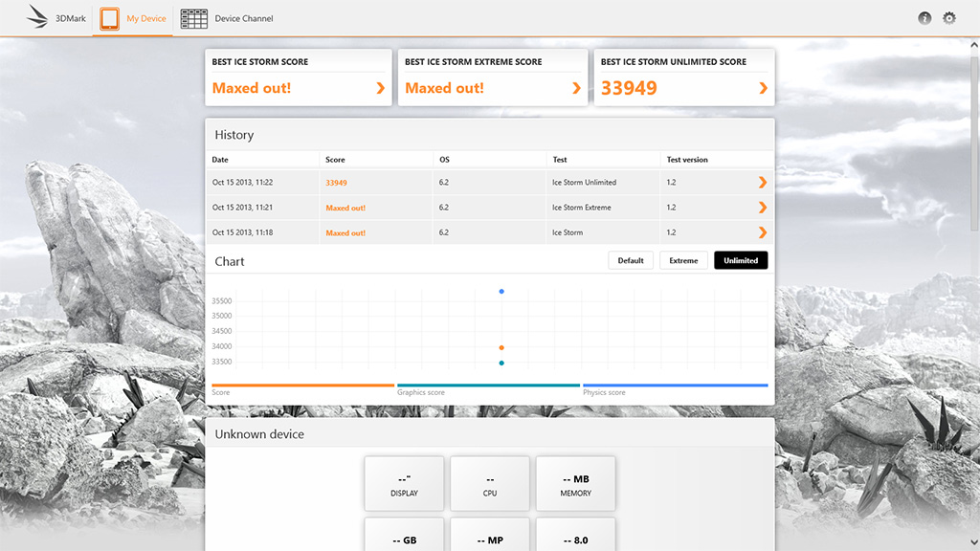The width and height of the screenshot is (980, 551).
Task: Click the teal graphics score chart point
Action: pos(501,363)
